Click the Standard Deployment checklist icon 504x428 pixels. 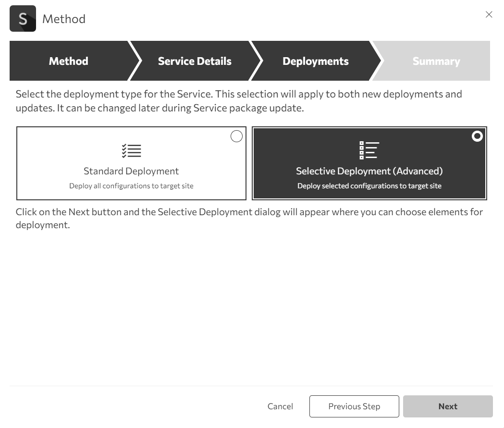pyautogui.click(x=132, y=151)
